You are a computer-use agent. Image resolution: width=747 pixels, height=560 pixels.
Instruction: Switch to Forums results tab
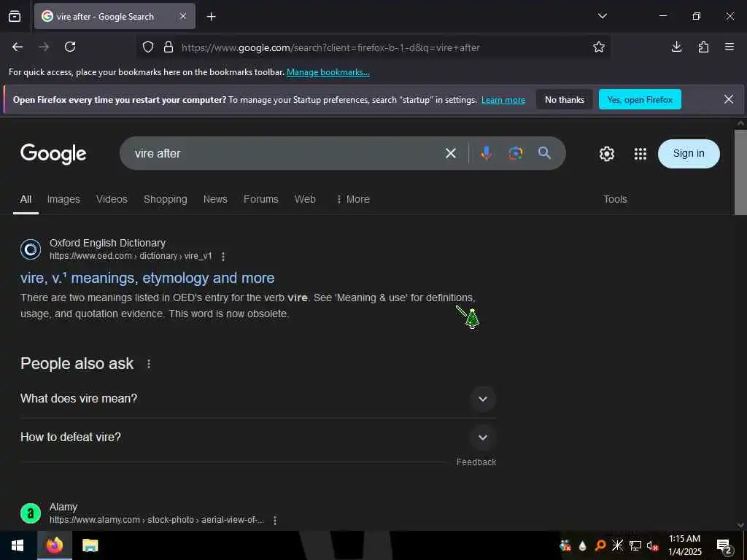[x=261, y=199]
